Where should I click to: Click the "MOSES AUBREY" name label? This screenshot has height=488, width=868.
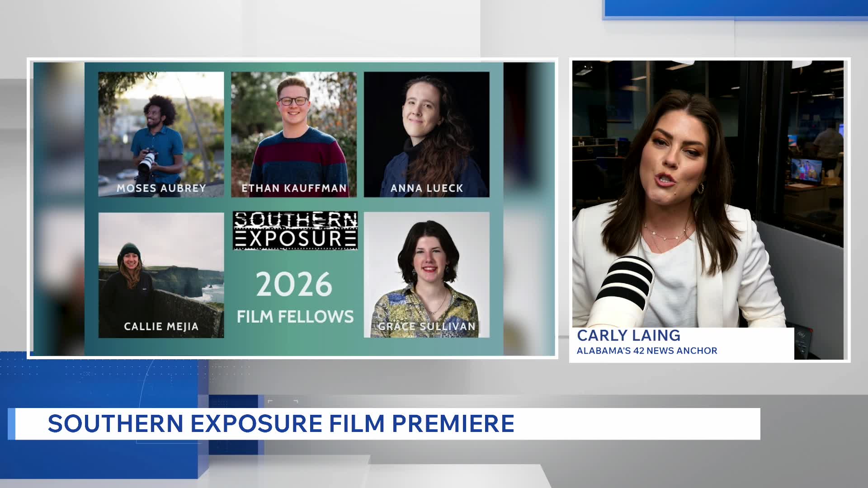click(161, 188)
